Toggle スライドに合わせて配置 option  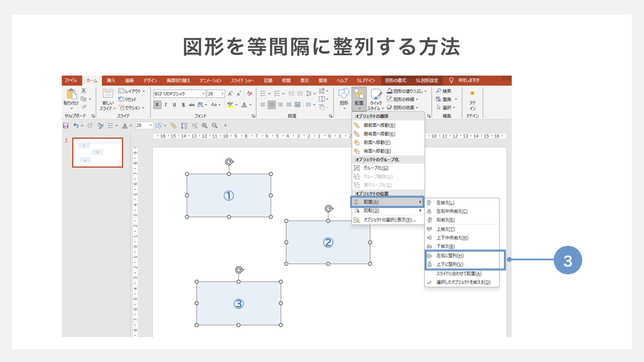pyautogui.click(x=462, y=273)
